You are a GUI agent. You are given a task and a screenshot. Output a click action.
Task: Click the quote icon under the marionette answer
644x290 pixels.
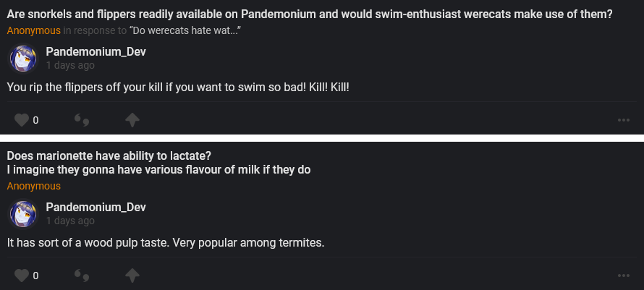click(82, 276)
